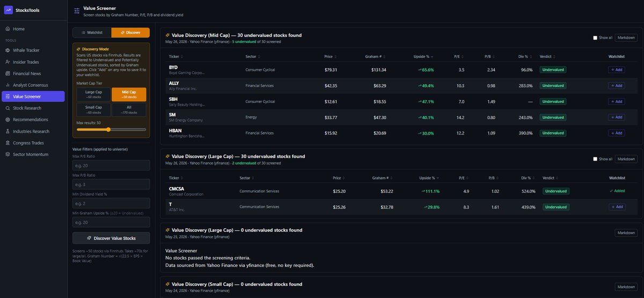Focus the Min Graham Upside field
This screenshot has height=298, width=644.
[x=111, y=222]
